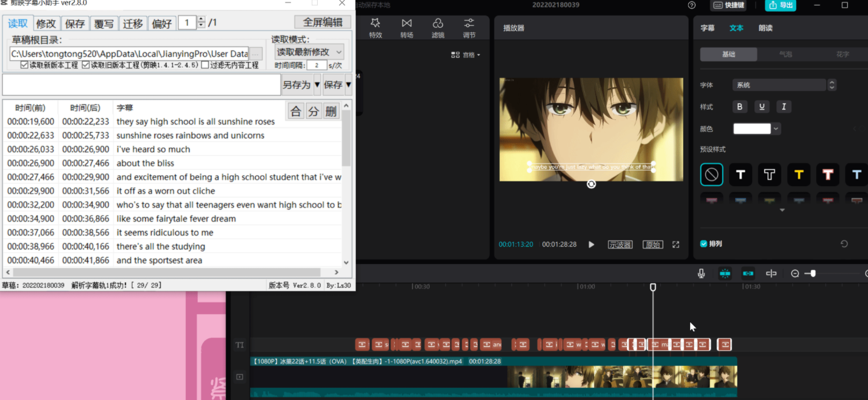Click the timeline zoom slider handle

813,274
